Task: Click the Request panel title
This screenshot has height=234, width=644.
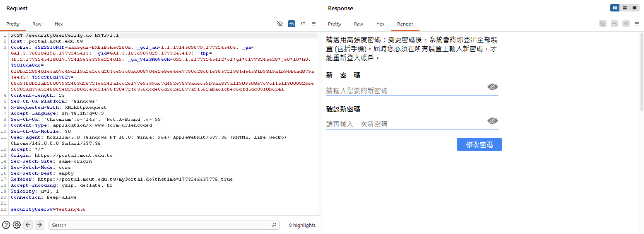Action: pyautogui.click(x=17, y=8)
